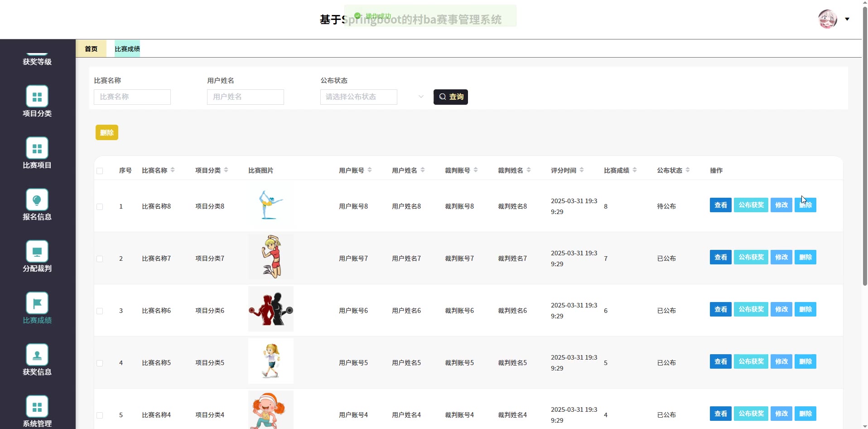Viewport: 868px width, 429px height.
Task: Open the dropdown arrow beside user avatar
Action: 847,19
